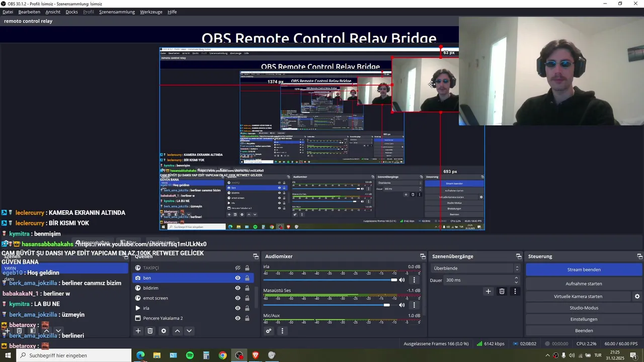Toggle lock on Pencere Yakalama 2 source
644x362 pixels.
point(247,318)
